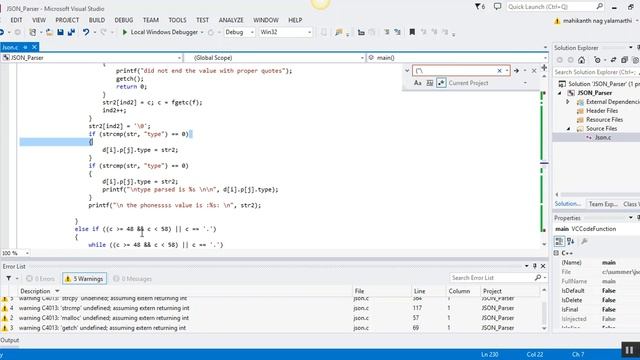Start Local Windows Debugger with green arrow

click(x=124, y=32)
